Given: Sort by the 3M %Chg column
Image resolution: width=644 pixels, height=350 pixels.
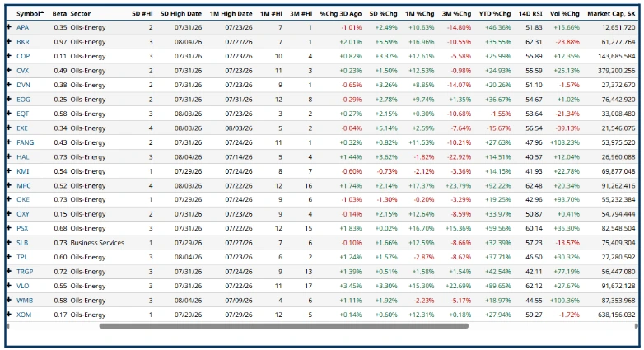Looking at the screenshot, I should (x=456, y=13).
